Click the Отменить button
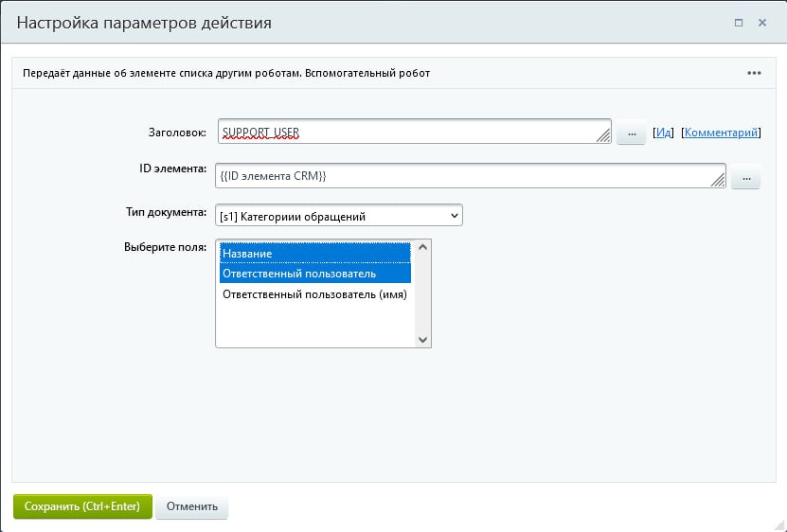Image resolution: width=787 pixels, height=532 pixels. click(192, 506)
